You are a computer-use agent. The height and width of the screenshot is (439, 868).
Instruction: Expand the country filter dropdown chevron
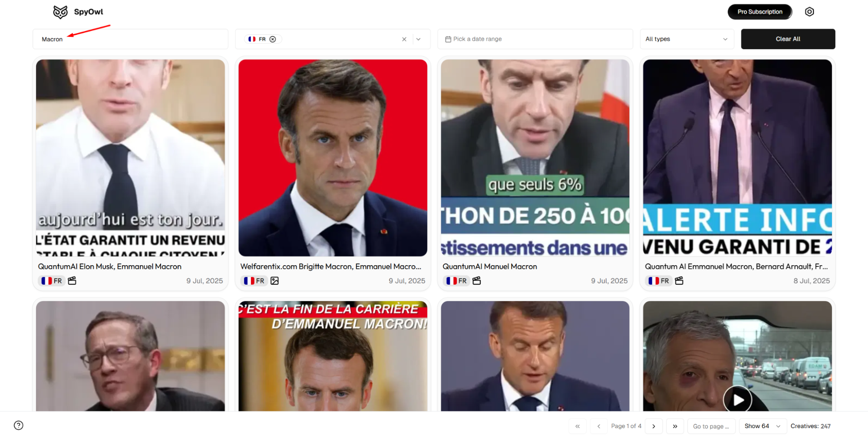pos(419,39)
